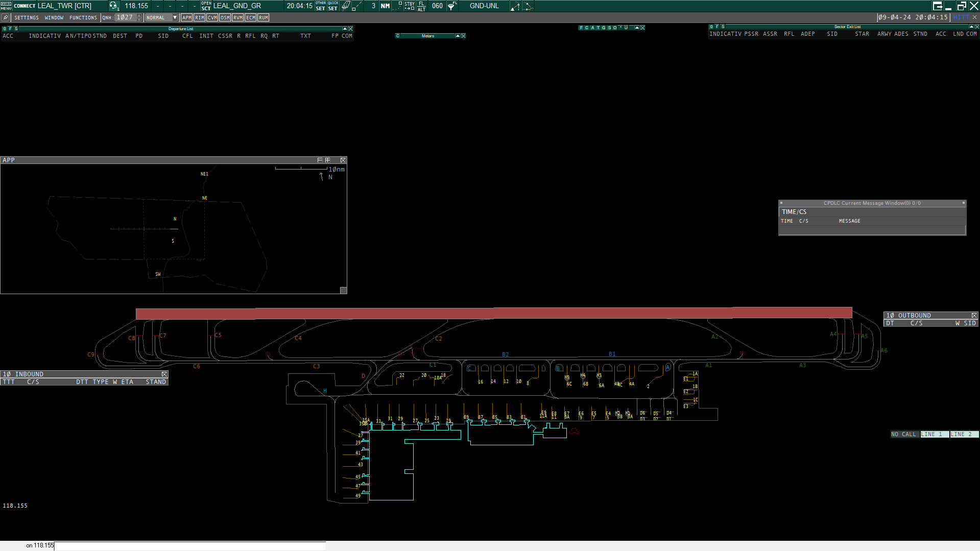Click the CONNECT button

click(x=25, y=6)
